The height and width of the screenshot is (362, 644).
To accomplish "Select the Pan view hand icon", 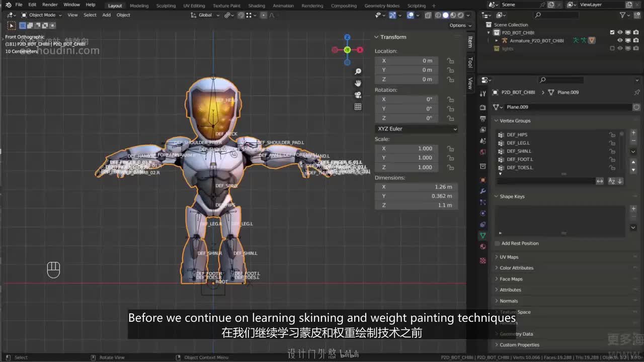I will 358,83.
